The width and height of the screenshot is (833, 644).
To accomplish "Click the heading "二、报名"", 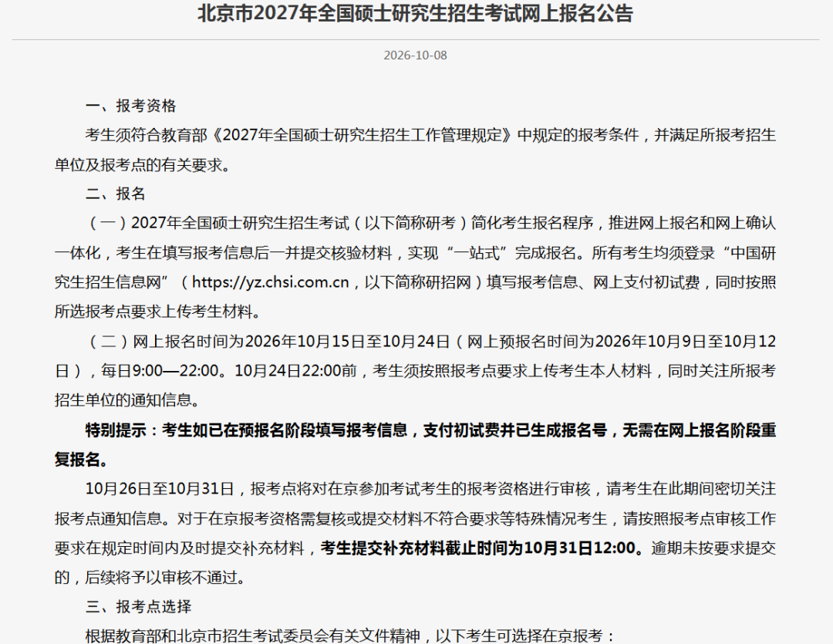I will 115,194.
